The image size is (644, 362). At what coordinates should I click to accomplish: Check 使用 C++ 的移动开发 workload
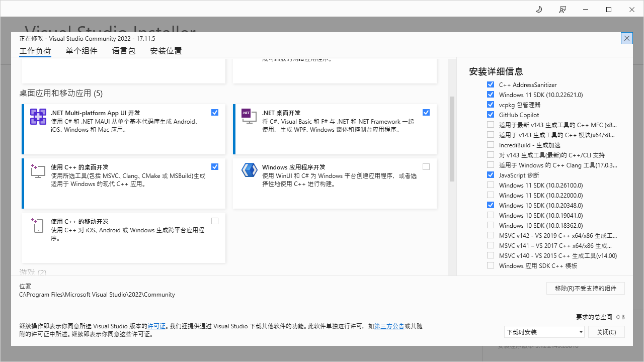point(215,221)
